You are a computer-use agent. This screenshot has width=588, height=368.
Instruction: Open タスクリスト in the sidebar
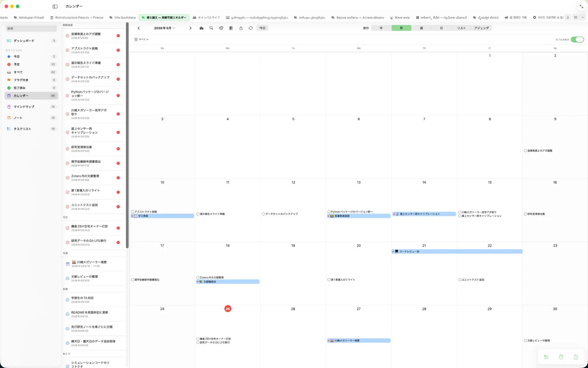coord(31,129)
